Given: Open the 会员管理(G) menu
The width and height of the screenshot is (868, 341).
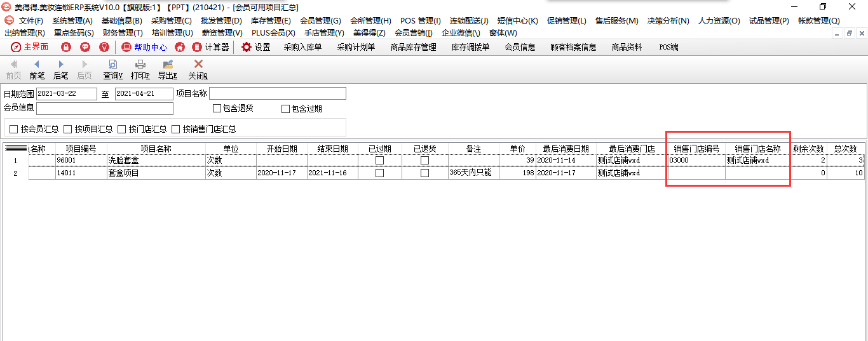Looking at the screenshot, I should [x=320, y=21].
